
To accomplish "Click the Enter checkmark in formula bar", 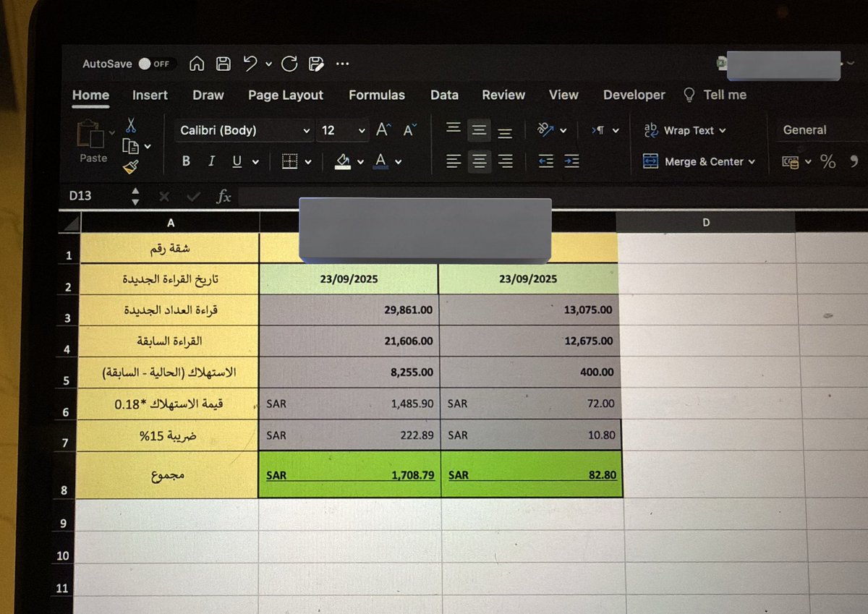I will 193,196.
